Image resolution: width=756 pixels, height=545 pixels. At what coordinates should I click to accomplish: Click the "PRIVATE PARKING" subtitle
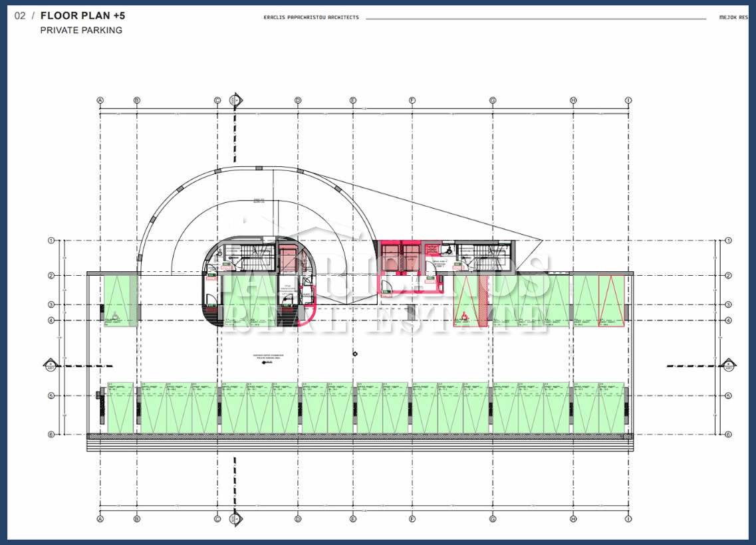(x=81, y=30)
